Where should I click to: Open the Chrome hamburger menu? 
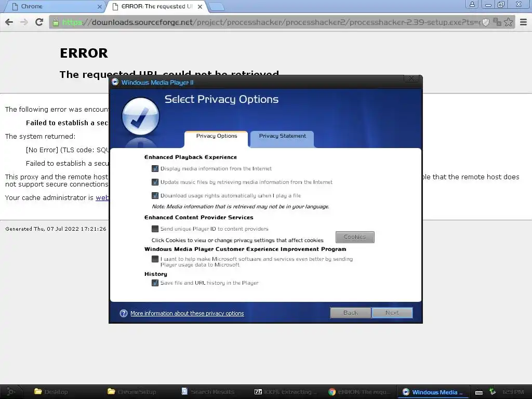point(524,22)
